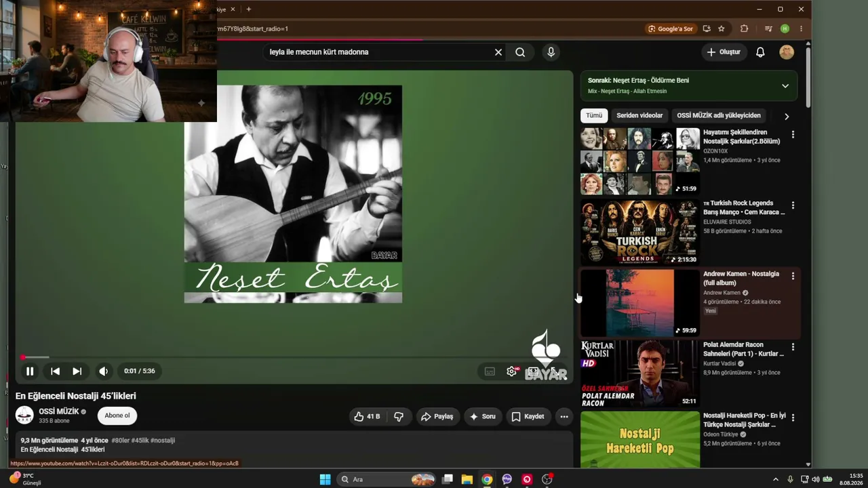Select the Tümü filter chip
Screen dimensions: 868x488
click(594, 116)
